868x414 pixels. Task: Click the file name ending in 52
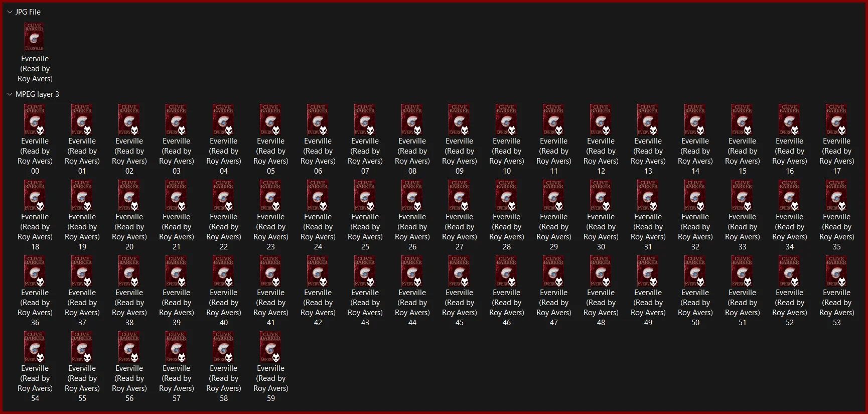pos(789,308)
